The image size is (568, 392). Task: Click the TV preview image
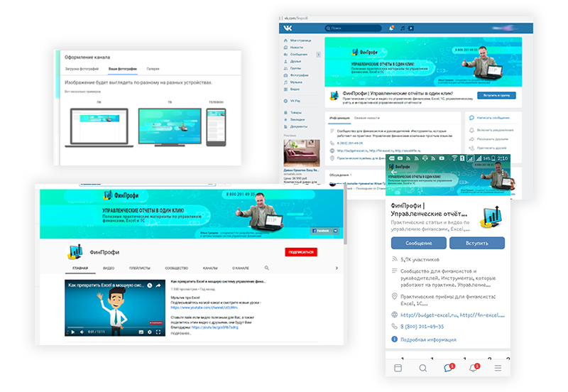pos(170,127)
